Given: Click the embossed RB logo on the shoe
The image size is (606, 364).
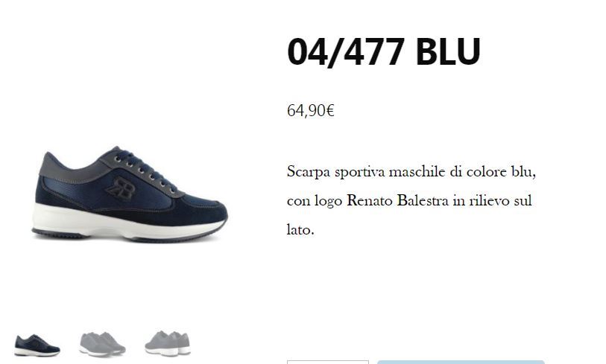Looking at the screenshot, I should click(x=121, y=189).
